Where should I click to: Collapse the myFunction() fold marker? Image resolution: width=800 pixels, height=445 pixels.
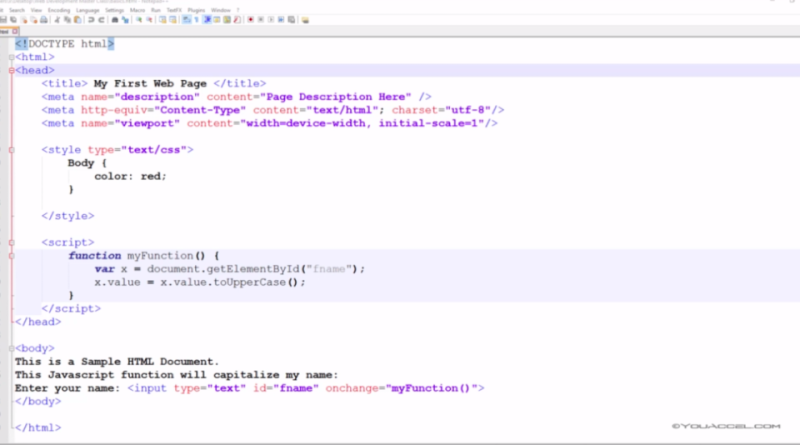pos(11,256)
